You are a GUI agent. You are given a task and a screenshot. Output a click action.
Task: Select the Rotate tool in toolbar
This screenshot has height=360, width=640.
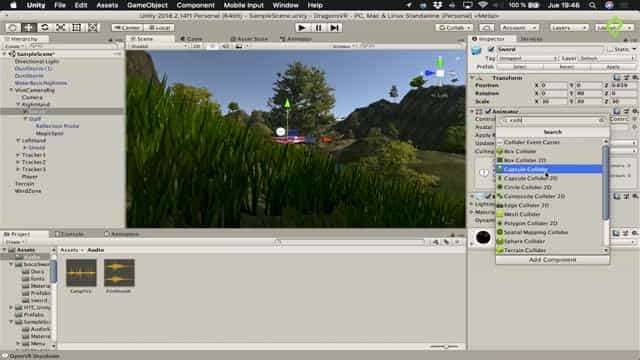[x=44, y=27]
